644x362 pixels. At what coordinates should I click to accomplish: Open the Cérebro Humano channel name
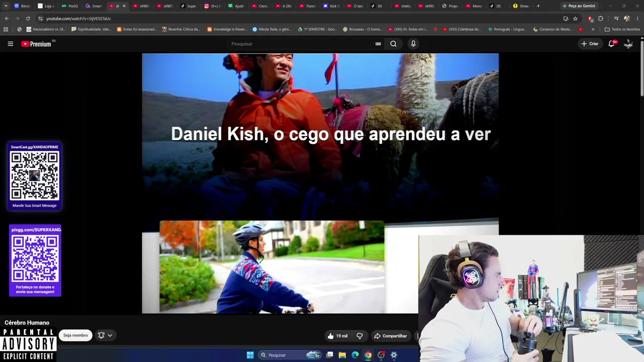pyautogui.click(x=27, y=323)
